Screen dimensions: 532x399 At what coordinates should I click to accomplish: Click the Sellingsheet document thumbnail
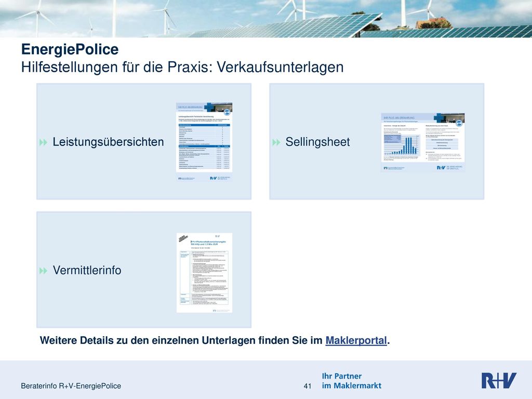pyautogui.click(x=423, y=142)
